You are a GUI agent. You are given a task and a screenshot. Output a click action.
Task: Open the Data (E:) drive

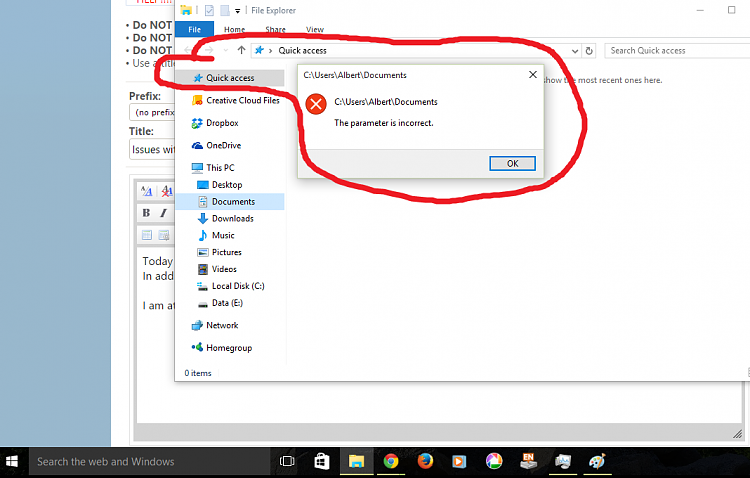pyautogui.click(x=227, y=302)
